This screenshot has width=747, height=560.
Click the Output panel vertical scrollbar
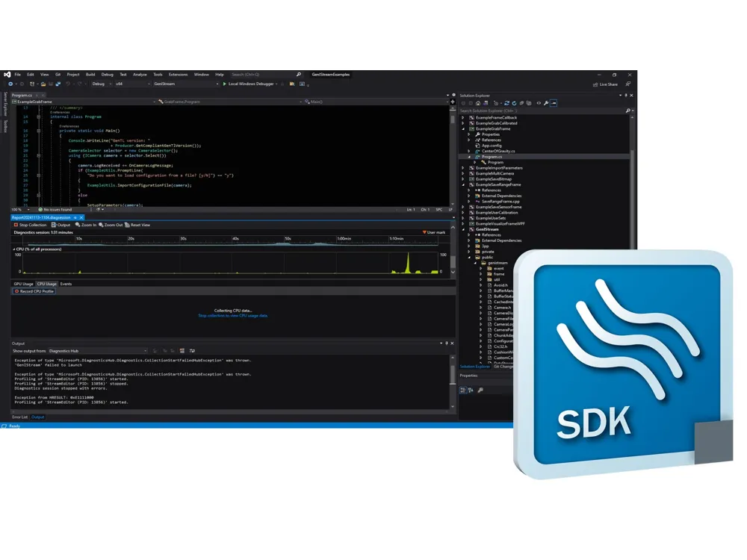coord(453,382)
